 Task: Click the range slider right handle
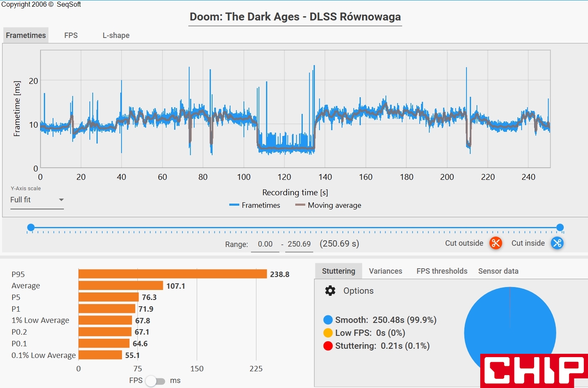560,227
